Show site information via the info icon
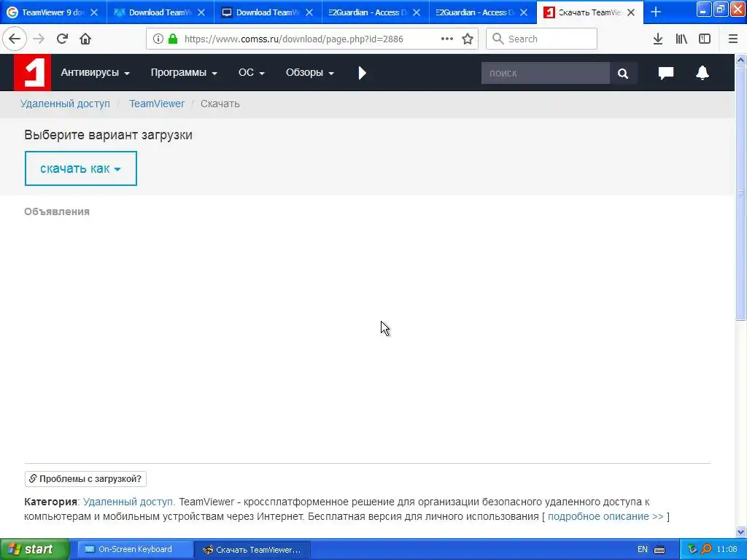 point(158,39)
